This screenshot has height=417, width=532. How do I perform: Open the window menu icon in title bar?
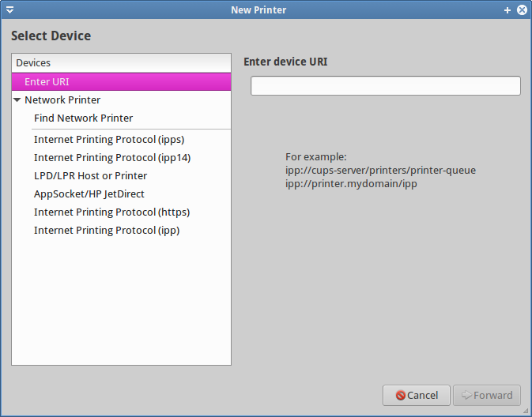9,10
